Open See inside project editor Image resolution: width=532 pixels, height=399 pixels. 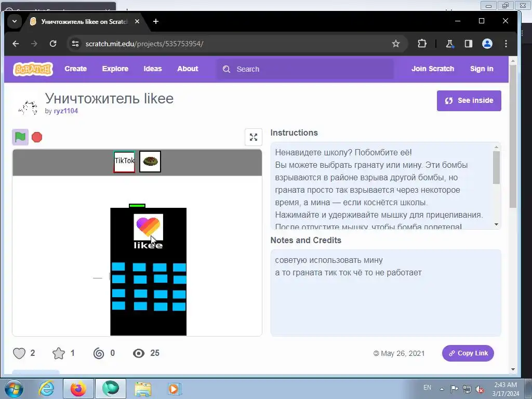(469, 101)
